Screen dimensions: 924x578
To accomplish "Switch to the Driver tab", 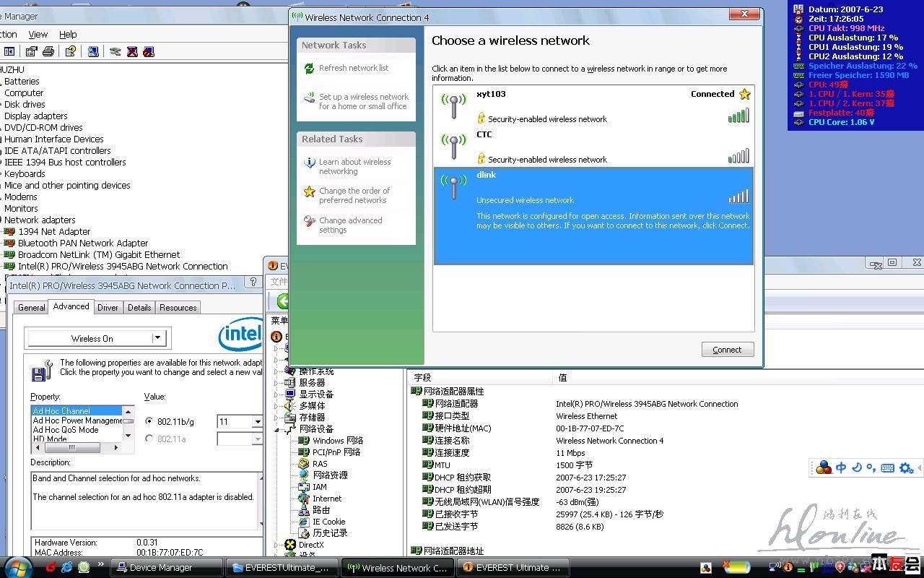I will point(108,307).
